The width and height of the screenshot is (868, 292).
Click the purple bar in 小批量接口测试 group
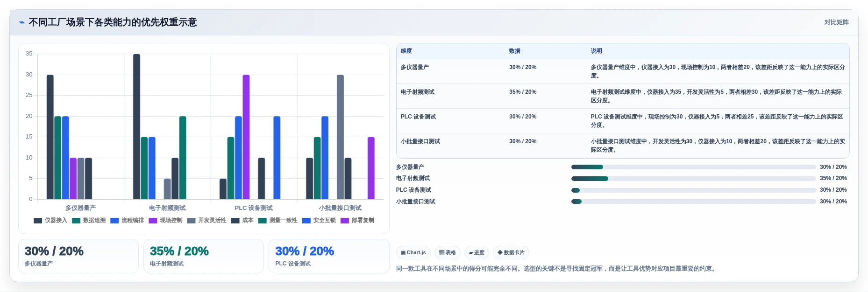[371, 168]
